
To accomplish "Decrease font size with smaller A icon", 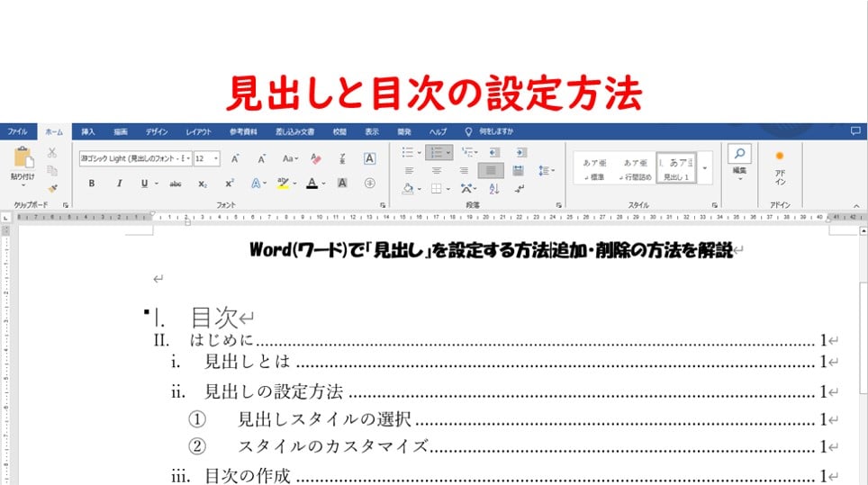I will pos(262,158).
